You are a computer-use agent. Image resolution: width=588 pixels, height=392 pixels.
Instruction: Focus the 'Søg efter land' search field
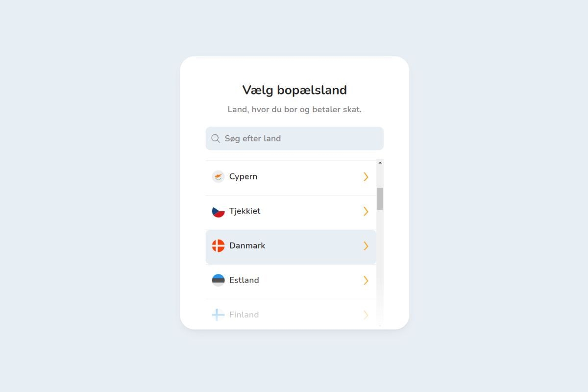(299, 139)
